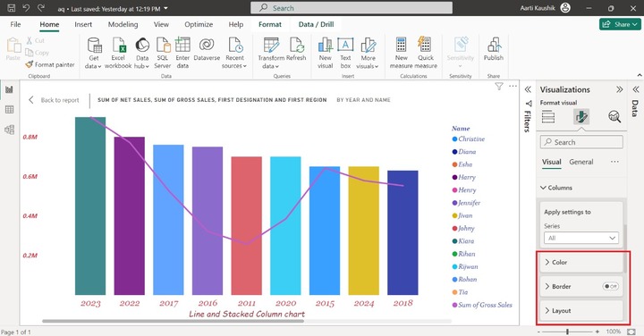Image resolution: width=644 pixels, height=336 pixels.
Task: Open Data hub in the ribbon
Action: (141, 54)
